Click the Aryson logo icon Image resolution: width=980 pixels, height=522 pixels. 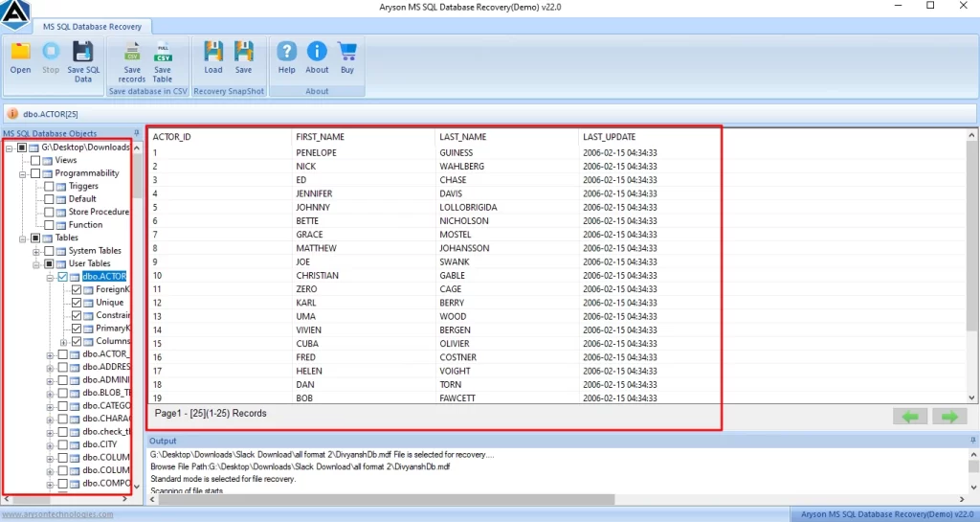point(15,14)
